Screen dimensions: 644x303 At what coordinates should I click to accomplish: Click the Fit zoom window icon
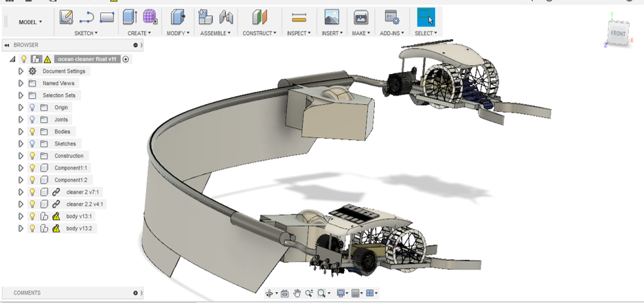[x=321, y=293]
